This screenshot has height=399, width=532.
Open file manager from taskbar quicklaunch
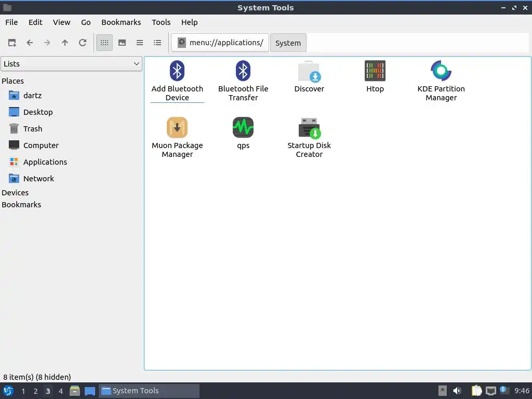(75, 391)
